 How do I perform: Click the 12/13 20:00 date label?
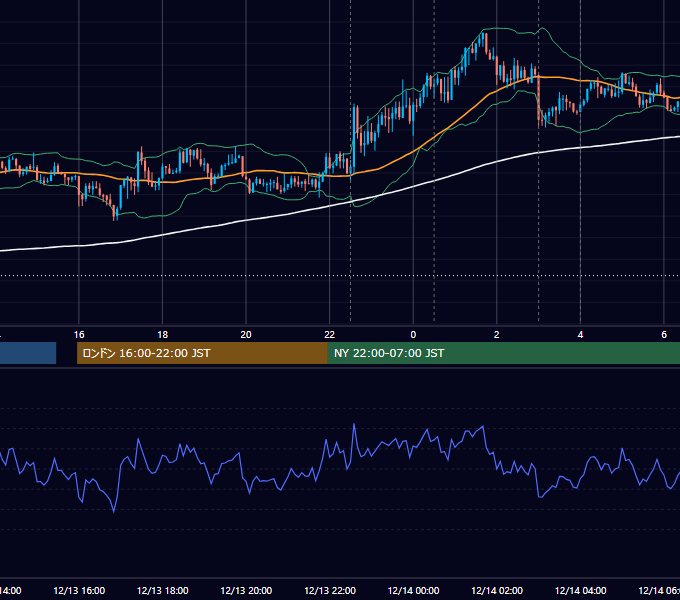click(x=246, y=591)
